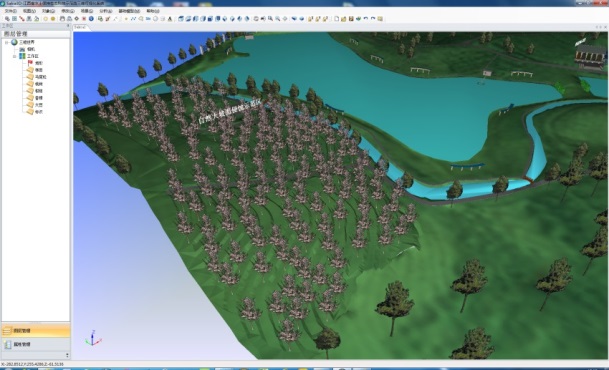The image size is (609, 370).
Task: Click the orange 图层管理 panel button
Action: pos(36,331)
